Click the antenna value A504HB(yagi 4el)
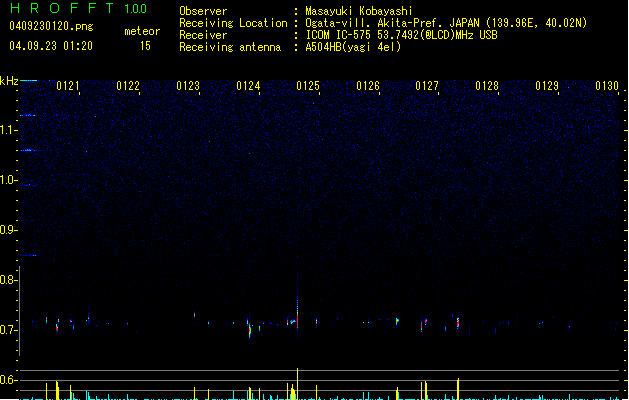The height and width of the screenshot is (400, 629). pos(353,47)
